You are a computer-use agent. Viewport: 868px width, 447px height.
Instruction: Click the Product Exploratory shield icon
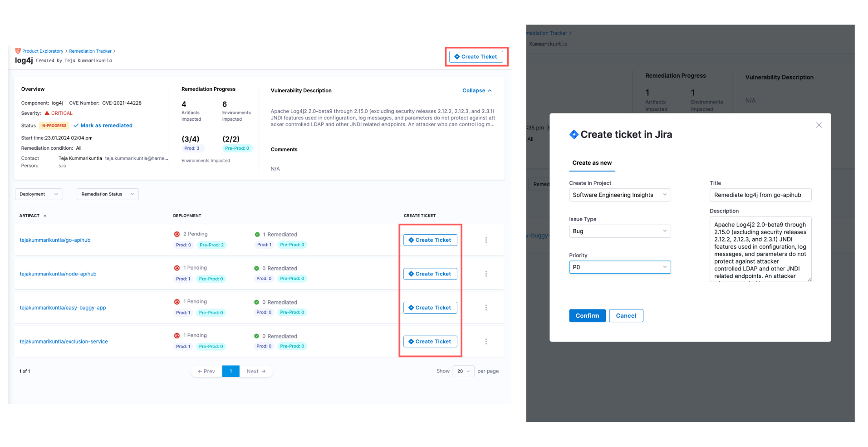(x=18, y=51)
